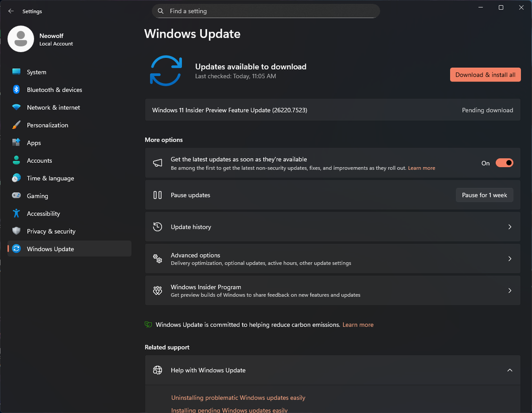The width and height of the screenshot is (532, 413).
Task: Click the Accessibility figure icon
Action: click(x=17, y=213)
